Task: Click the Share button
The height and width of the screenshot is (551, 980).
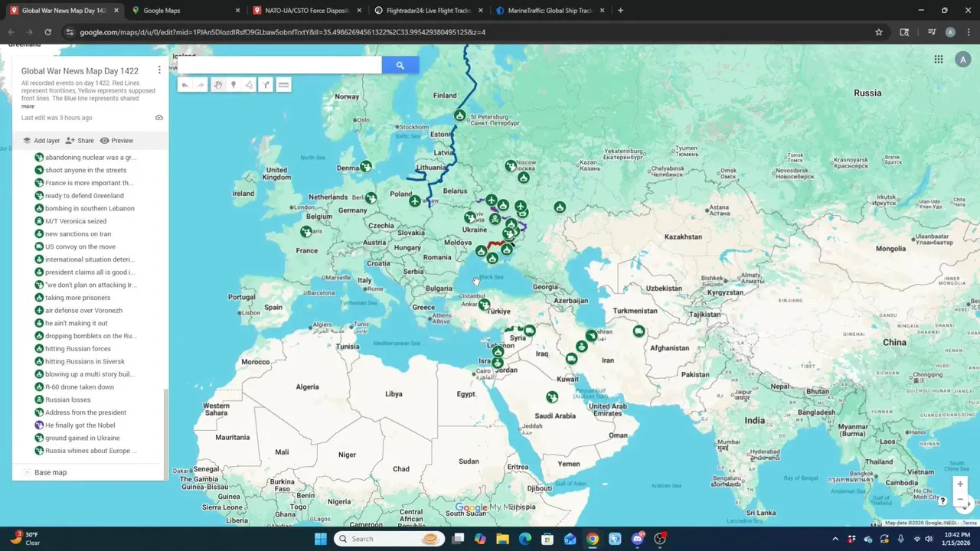Action: click(80, 141)
